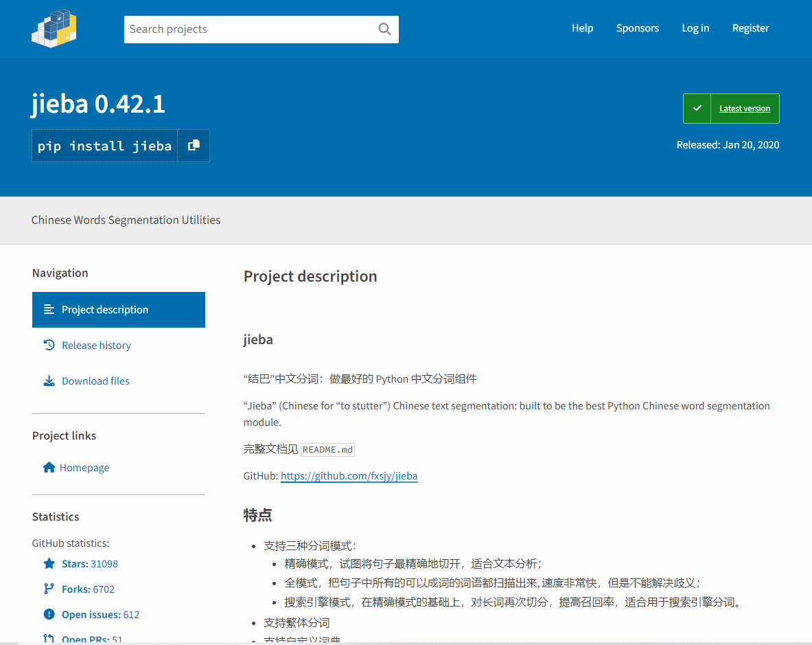Click the PyPI logo

pos(54,29)
